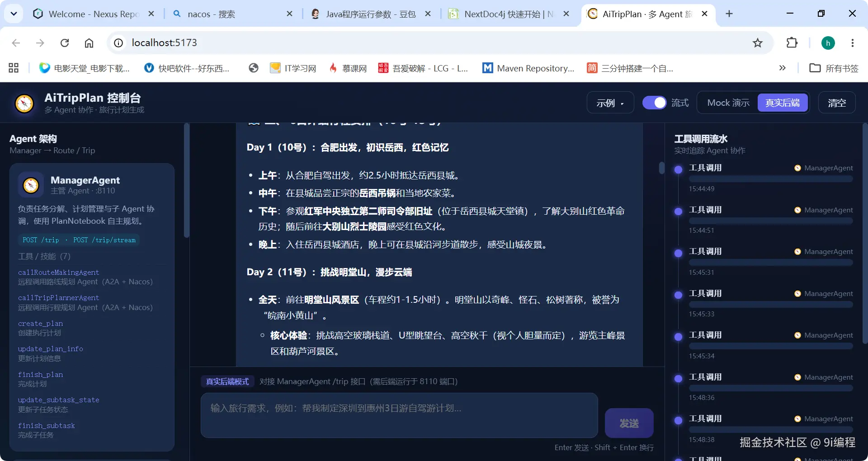This screenshot has width=868, height=461.
Task: Switch to the NextDoc4j 快速开始 tab
Action: pyautogui.click(x=508, y=14)
